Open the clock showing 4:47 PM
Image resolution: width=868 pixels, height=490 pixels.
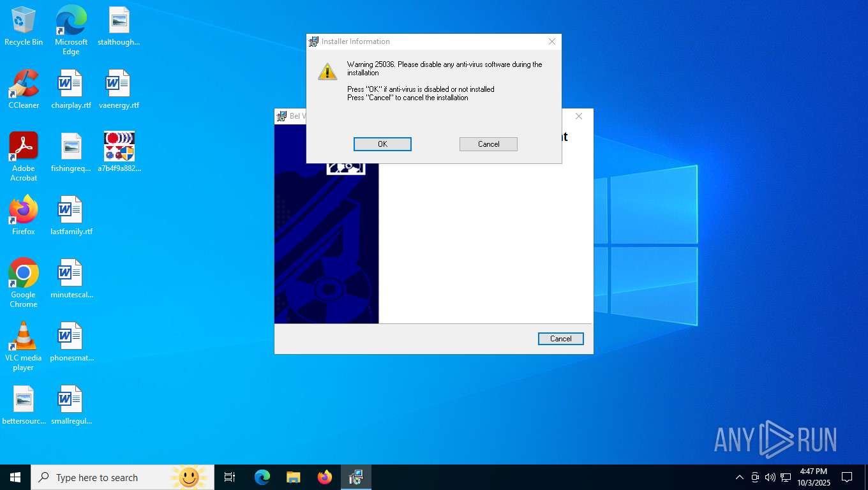point(813,477)
